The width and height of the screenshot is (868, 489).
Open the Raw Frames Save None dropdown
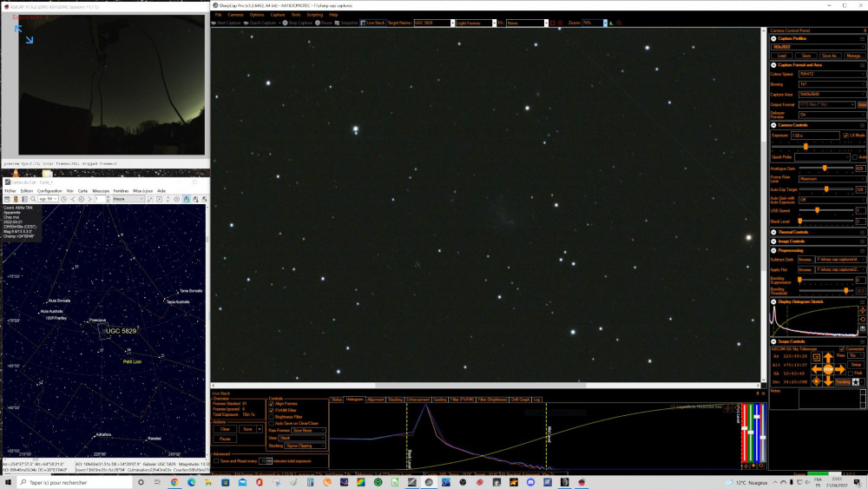pos(308,430)
